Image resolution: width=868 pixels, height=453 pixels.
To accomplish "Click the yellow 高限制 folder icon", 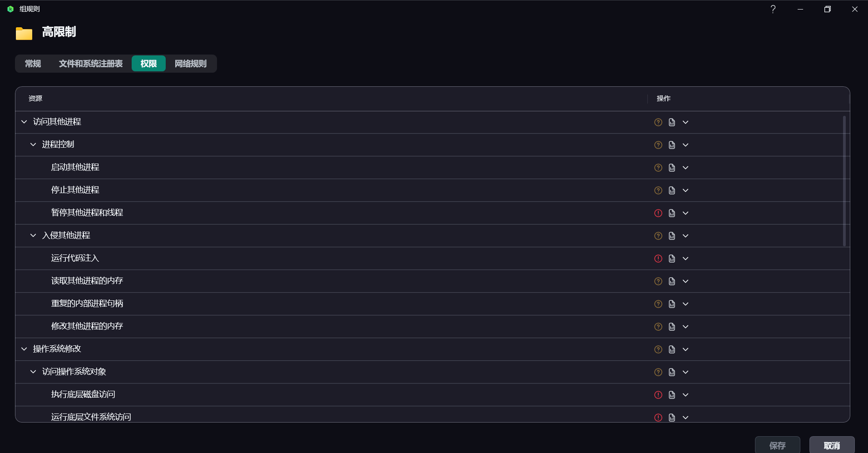I will (24, 34).
